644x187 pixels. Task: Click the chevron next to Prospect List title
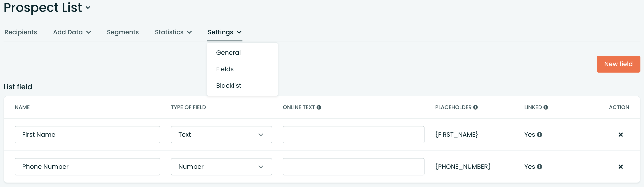(88, 8)
